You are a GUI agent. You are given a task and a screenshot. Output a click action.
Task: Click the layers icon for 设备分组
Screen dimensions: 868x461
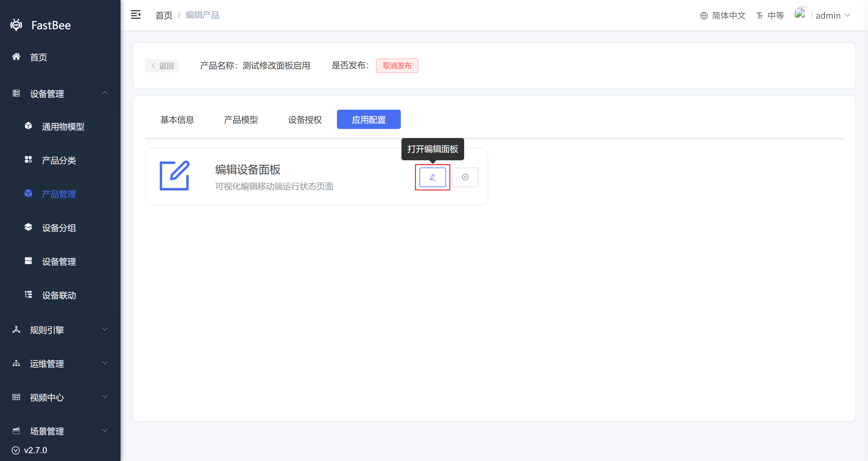[28, 227]
